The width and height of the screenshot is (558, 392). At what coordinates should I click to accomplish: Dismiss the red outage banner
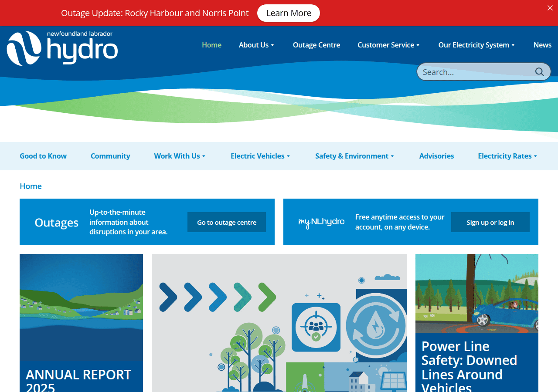pyautogui.click(x=550, y=8)
